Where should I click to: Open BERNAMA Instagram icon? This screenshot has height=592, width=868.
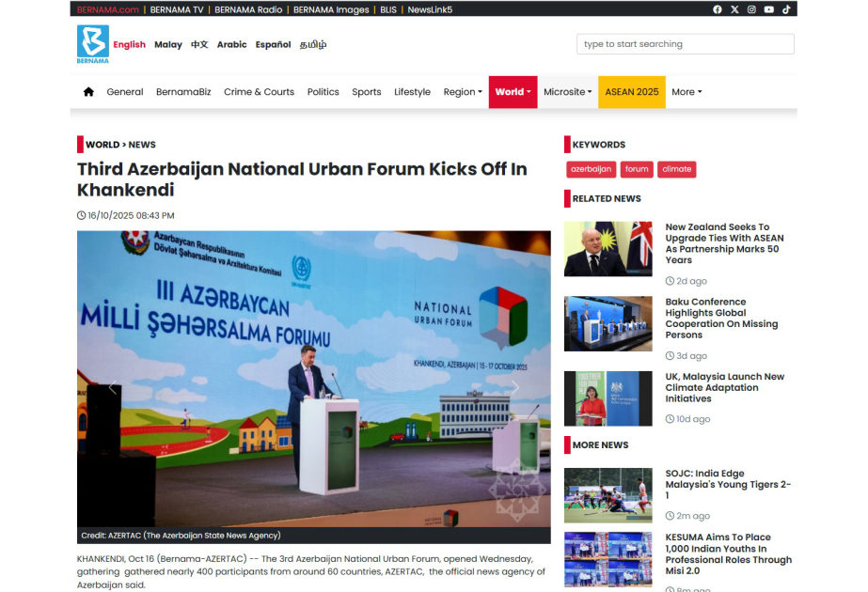751,9
